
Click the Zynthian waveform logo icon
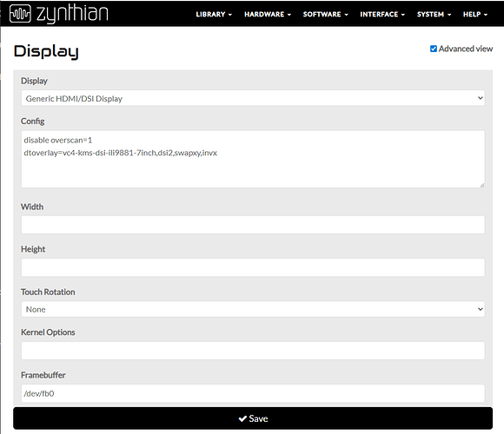pyautogui.click(x=20, y=14)
